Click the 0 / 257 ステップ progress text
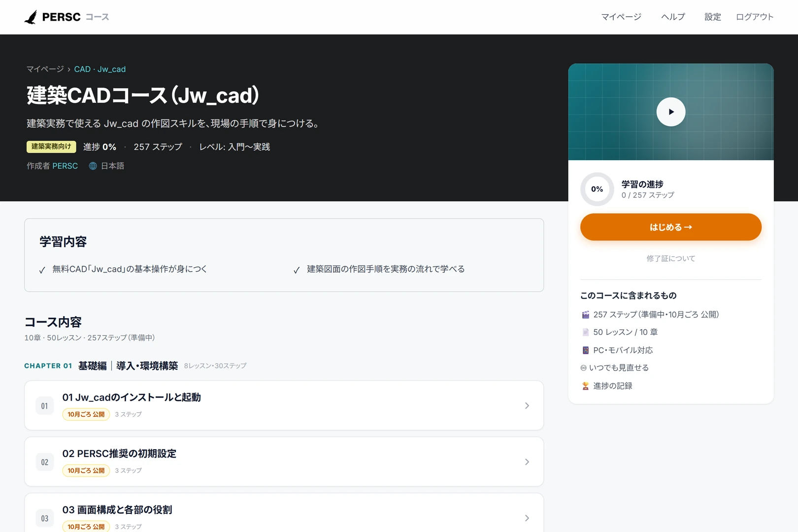The width and height of the screenshot is (798, 532). click(x=648, y=195)
